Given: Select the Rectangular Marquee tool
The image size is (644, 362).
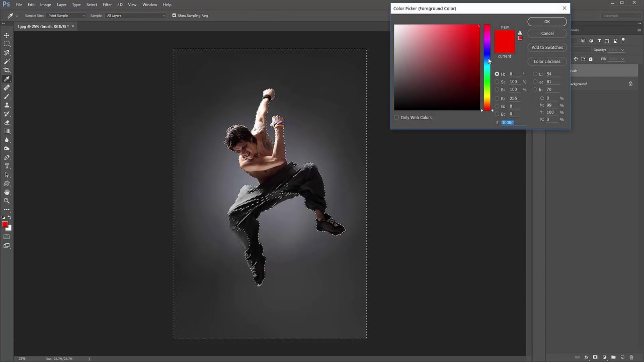Looking at the screenshot, I should [7, 44].
